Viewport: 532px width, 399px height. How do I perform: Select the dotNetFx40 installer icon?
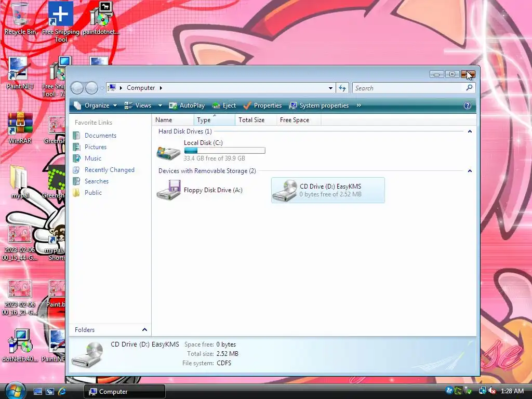click(x=20, y=345)
